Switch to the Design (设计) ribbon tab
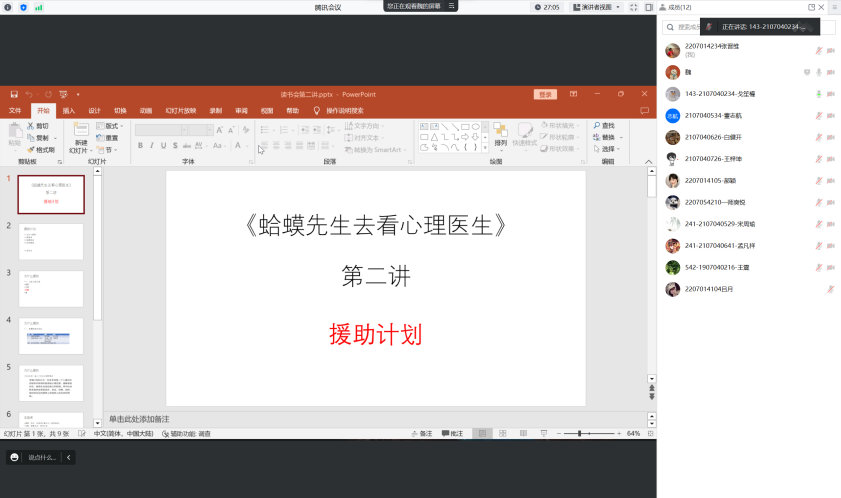 coord(94,111)
